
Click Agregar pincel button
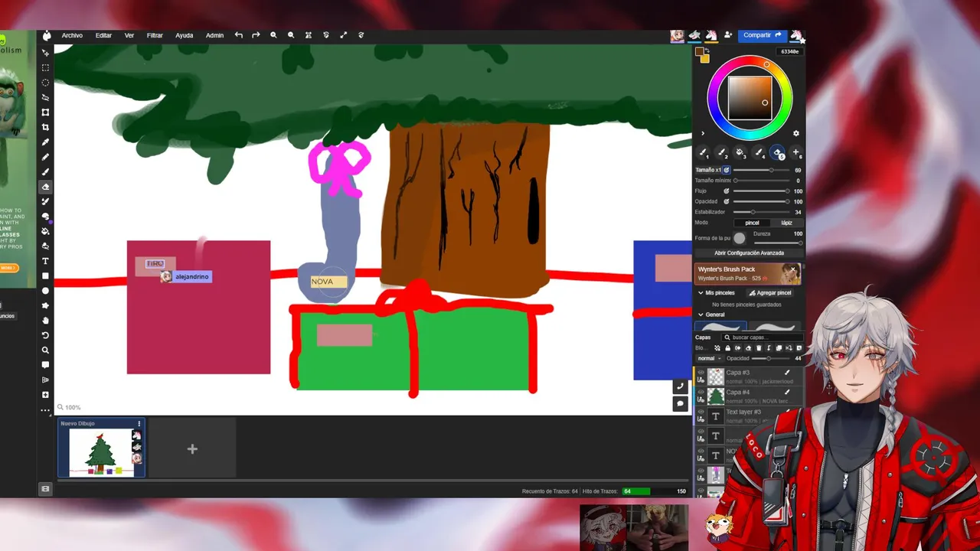click(x=770, y=293)
